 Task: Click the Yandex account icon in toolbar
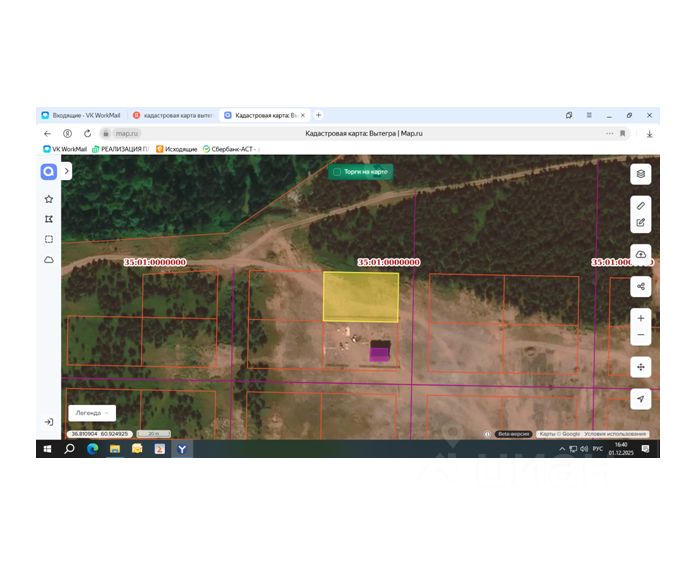click(67, 134)
